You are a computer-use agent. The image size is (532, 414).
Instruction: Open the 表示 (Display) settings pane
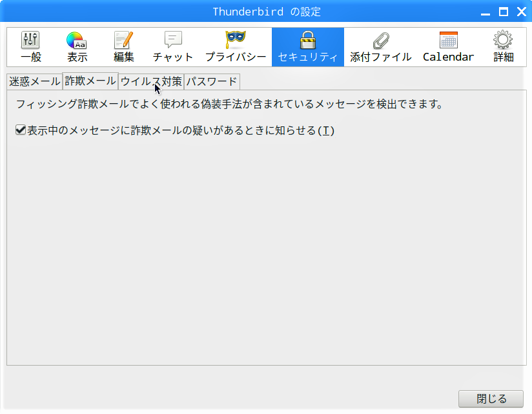coord(77,47)
